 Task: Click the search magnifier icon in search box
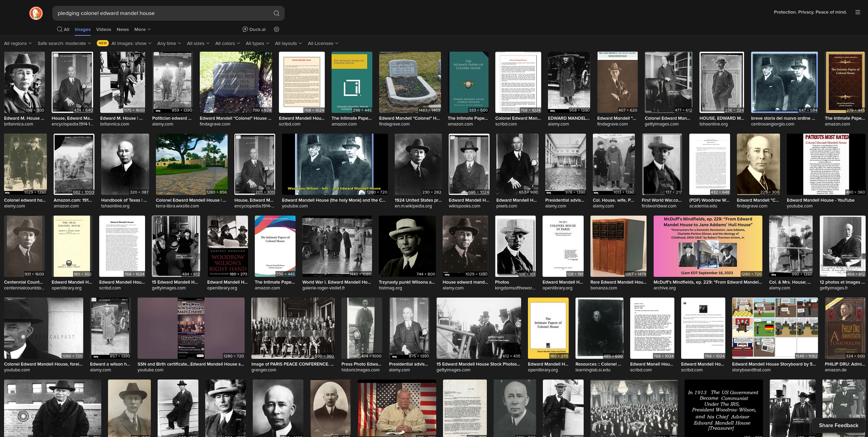(276, 13)
